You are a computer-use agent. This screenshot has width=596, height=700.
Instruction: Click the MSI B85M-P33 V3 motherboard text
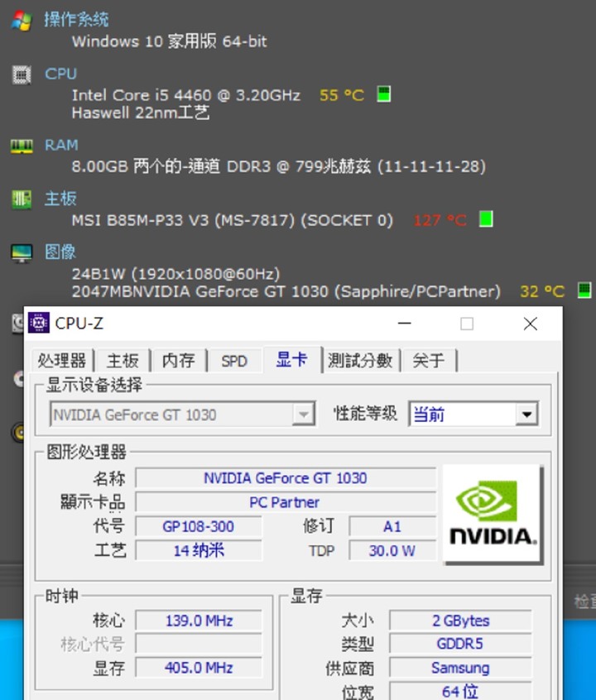(233, 220)
